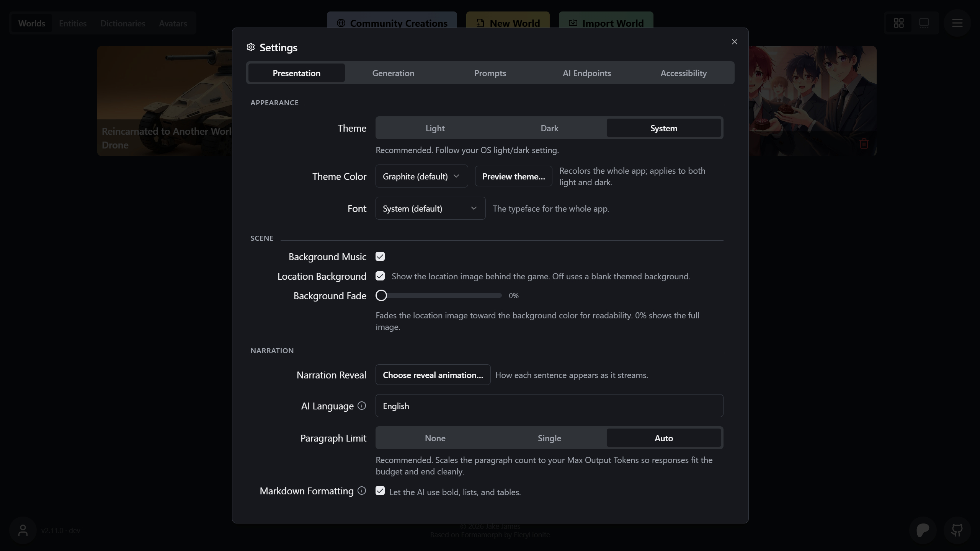This screenshot has height=551, width=980.
Task: Delete world using red trash icon
Action: point(864,144)
